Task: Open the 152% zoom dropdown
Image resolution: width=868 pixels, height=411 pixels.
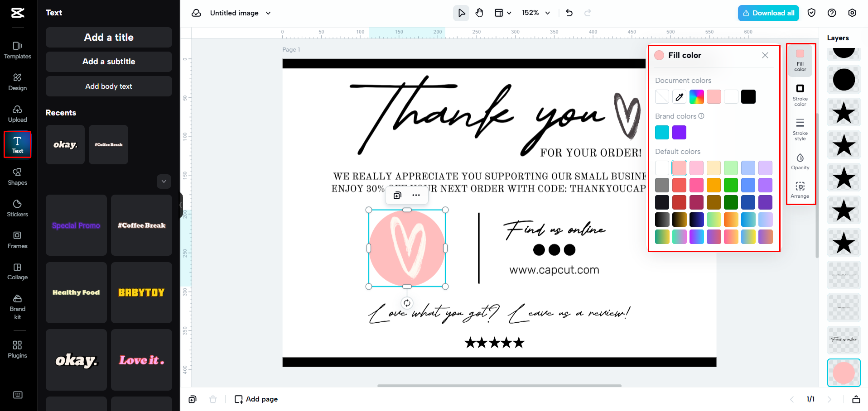Action: [x=536, y=13]
